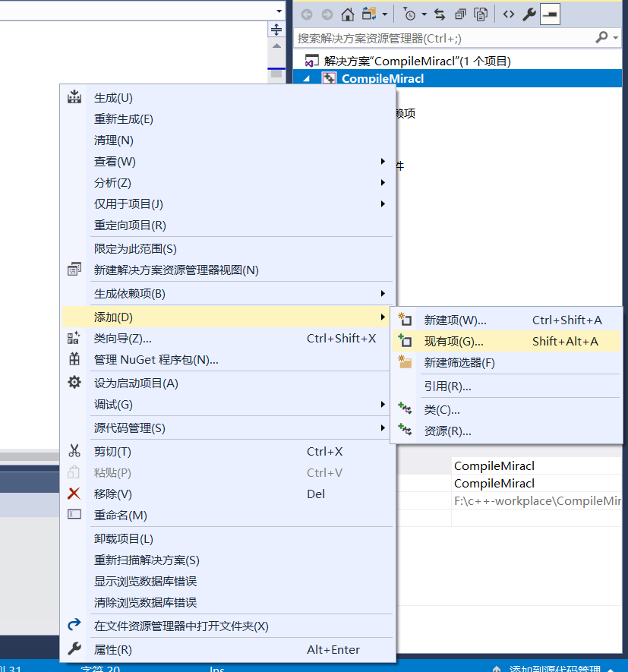Click the 类向导 class wizard icon

click(74, 337)
